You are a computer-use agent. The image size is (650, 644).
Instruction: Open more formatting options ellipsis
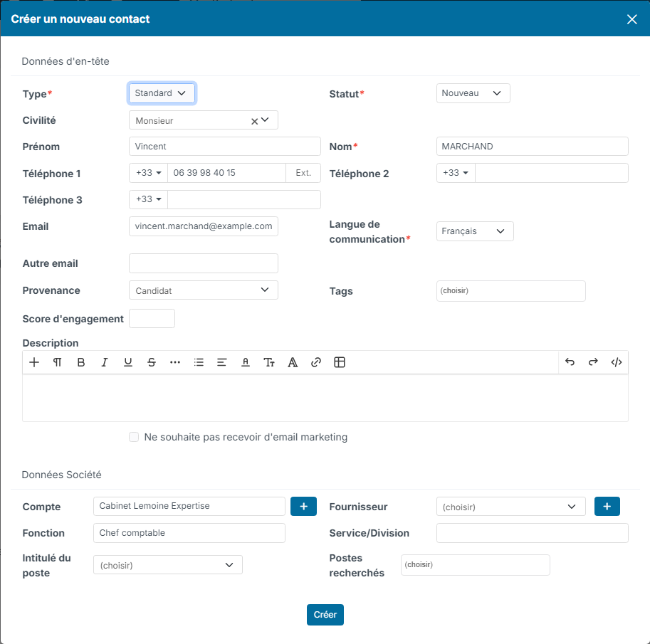[175, 363]
